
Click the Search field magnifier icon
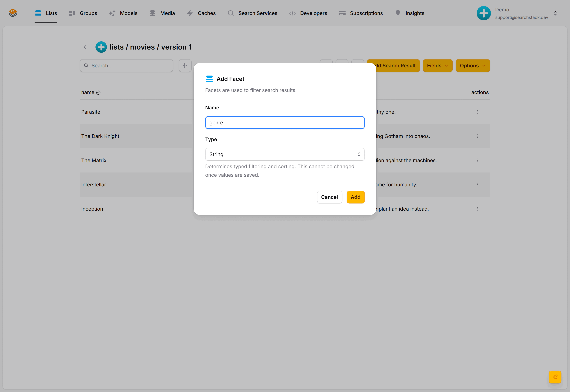[86, 66]
